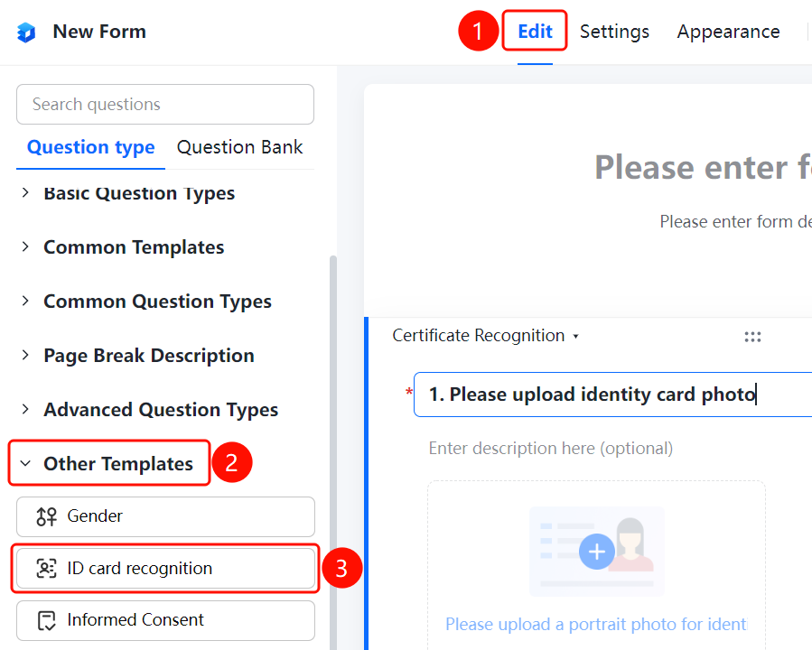Image resolution: width=812 pixels, height=650 pixels.
Task: Click the Search questions field
Action: coord(165,105)
